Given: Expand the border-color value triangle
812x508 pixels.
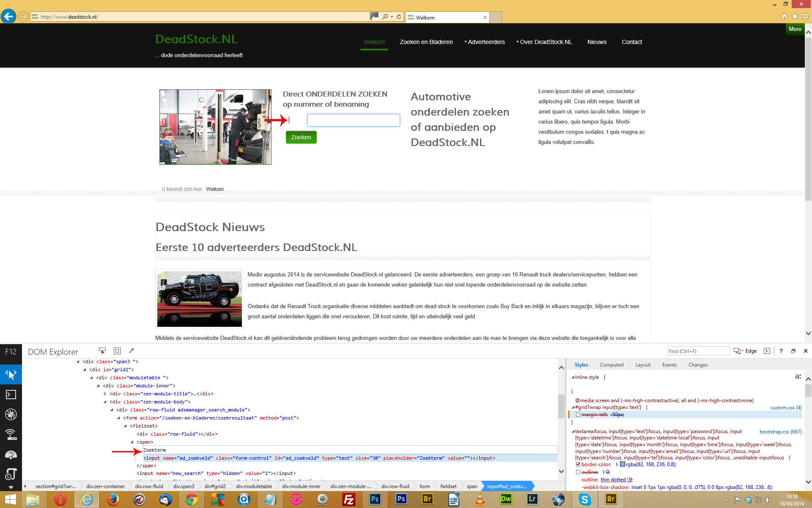Looking at the screenshot, I should [617, 464].
